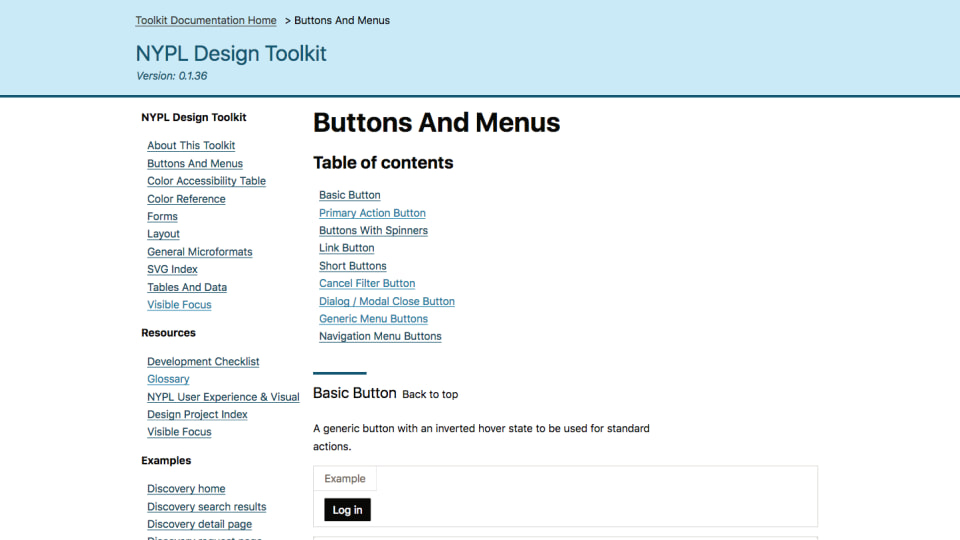
Task: Jump to Link Button section
Action: pyautogui.click(x=347, y=248)
